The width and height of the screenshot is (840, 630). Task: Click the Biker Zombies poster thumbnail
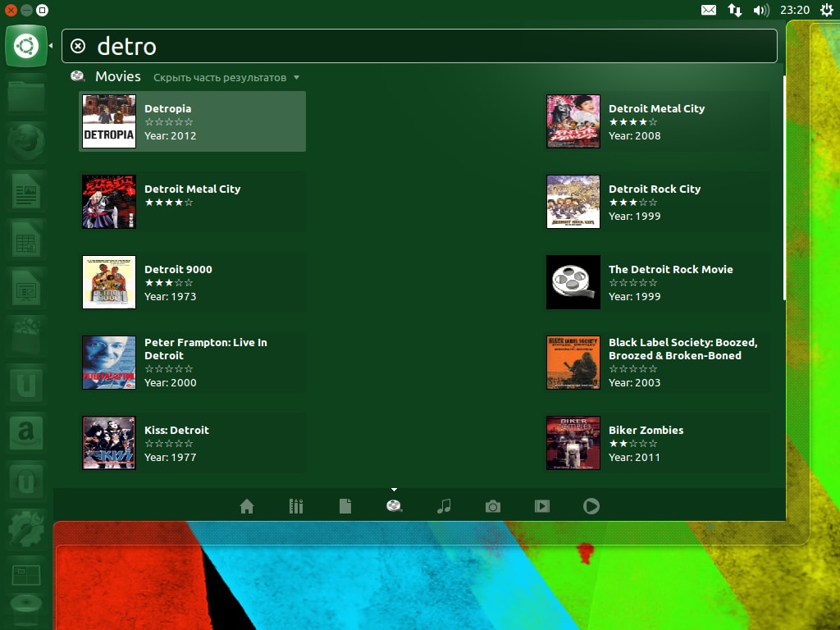coord(573,442)
